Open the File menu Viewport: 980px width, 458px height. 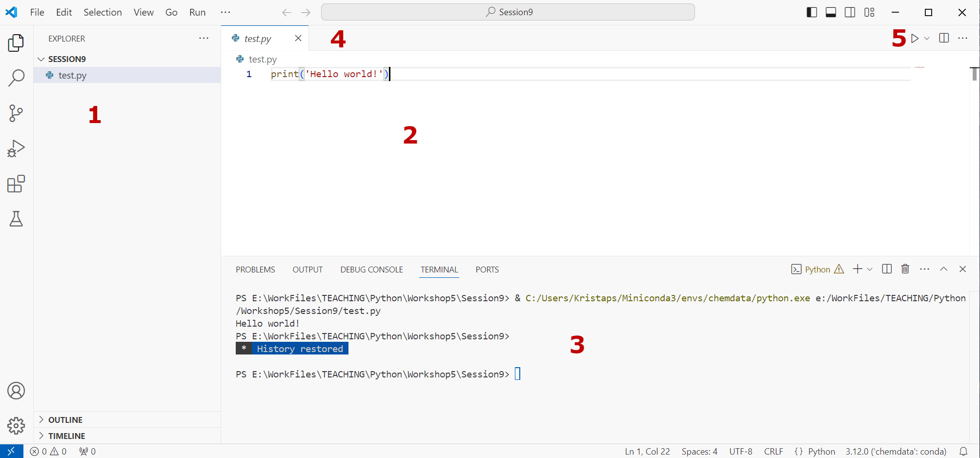pyautogui.click(x=37, y=12)
